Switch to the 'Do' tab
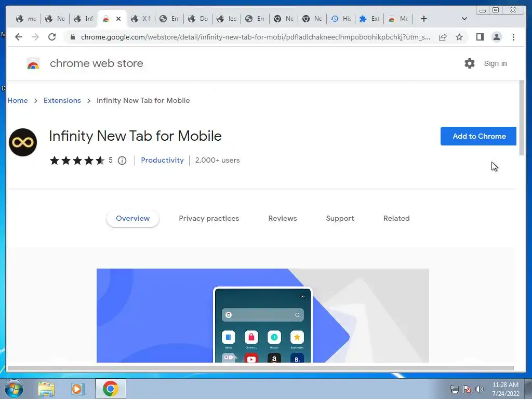 [198, 19]
